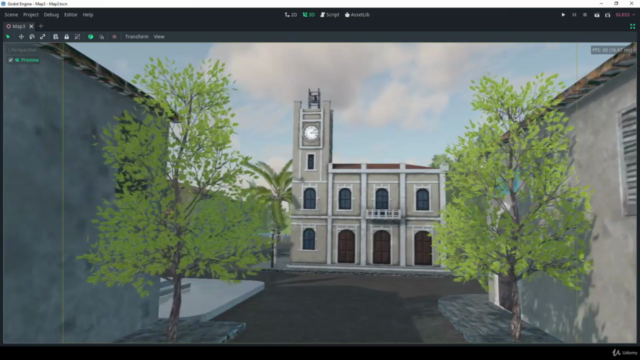Lock the selected object with padlock icon
The image size is (640, 360).
tap(67, 37)
